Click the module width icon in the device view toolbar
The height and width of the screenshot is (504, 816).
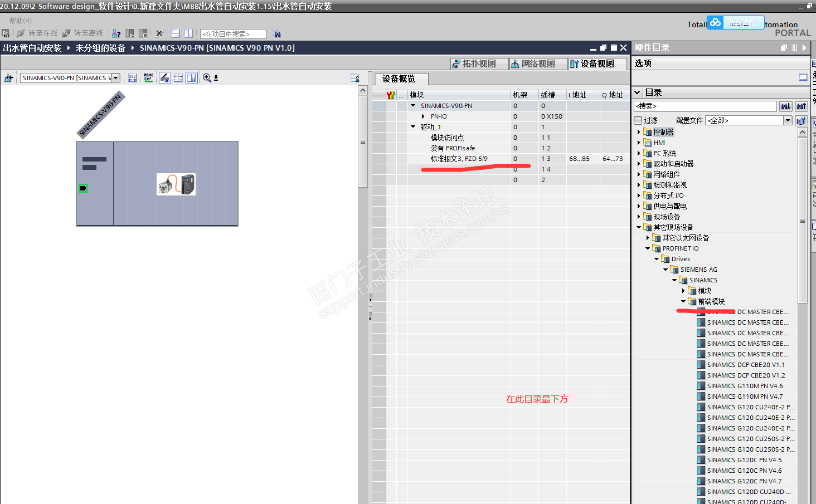tap(132, 78)
